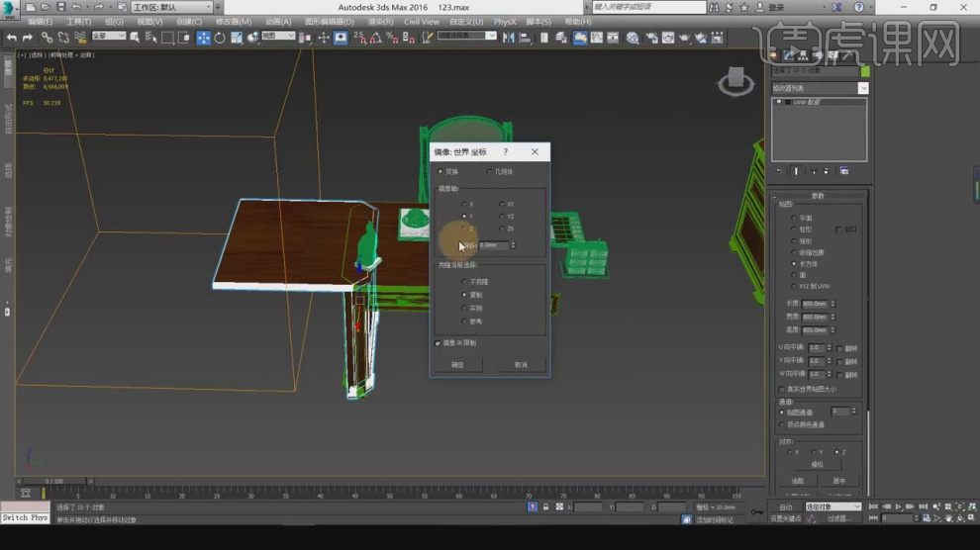Click 取消 button in mirror dialog
The image size is (980, 550).
click(521, 365)
